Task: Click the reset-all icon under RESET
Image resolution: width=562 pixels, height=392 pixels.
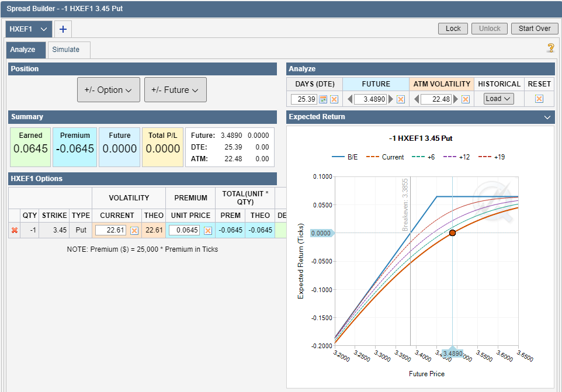Action: coord(539,99)
